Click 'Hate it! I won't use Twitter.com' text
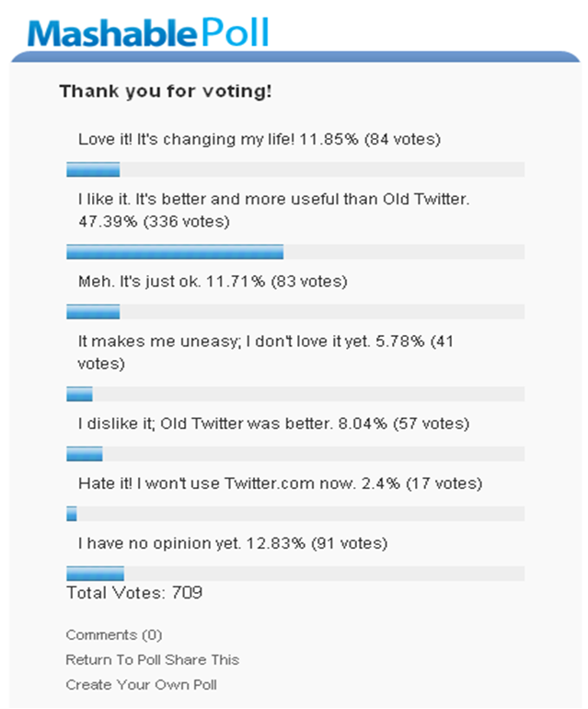The image size is (588, 709). [216, 483]
